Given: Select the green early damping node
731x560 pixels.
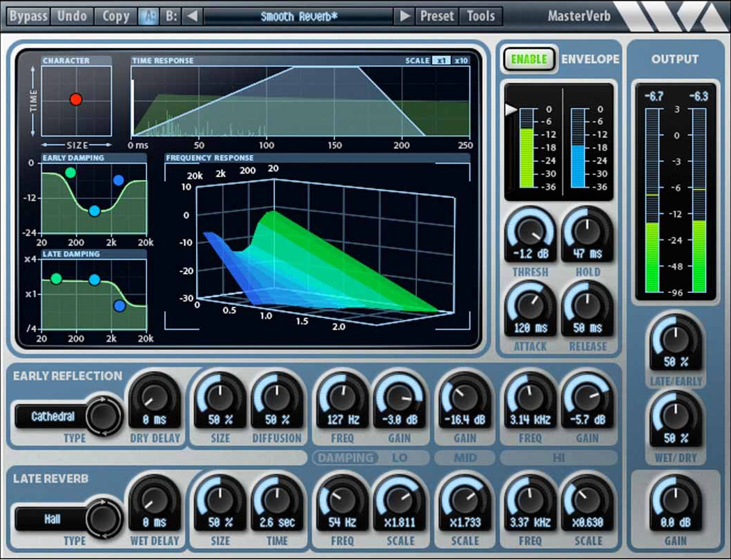Looking at the screenshot, I should pyautogui.click(x=70, y=173).
